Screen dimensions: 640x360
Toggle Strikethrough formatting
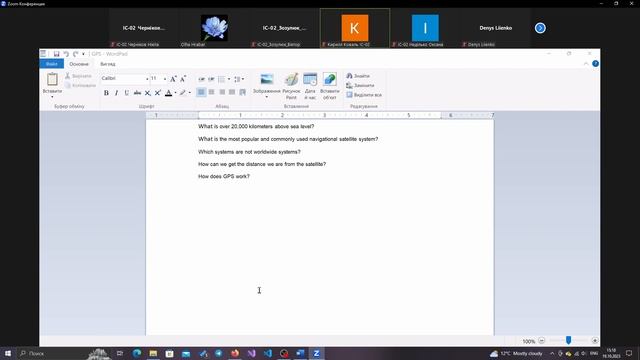137,93
